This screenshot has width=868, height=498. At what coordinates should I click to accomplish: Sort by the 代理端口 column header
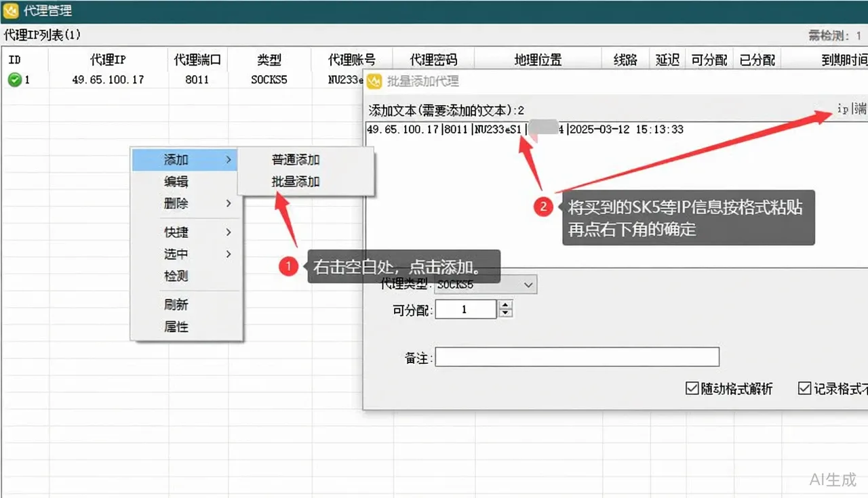tap(198, 60)
